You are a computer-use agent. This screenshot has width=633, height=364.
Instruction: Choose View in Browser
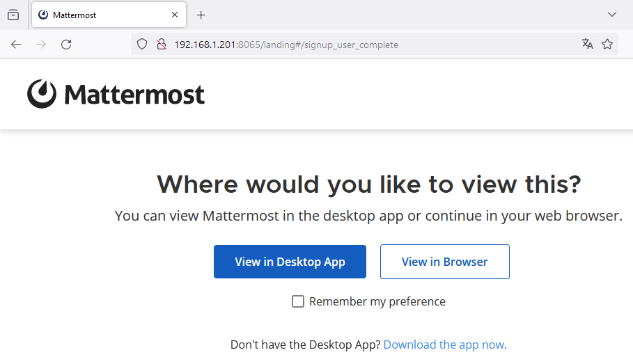pyautogui.click(x=444, y=262)
